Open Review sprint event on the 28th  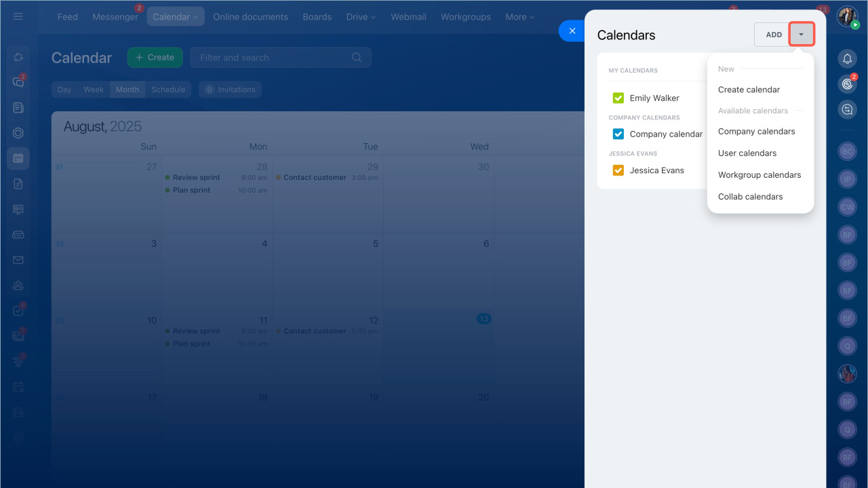click(x=217, y=178)
